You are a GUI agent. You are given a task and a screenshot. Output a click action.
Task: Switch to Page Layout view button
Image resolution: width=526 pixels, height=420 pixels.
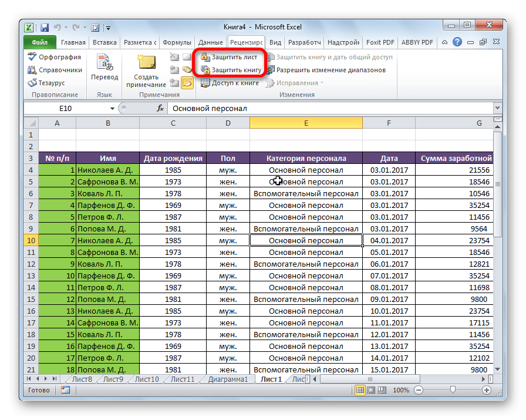[371, 390]
